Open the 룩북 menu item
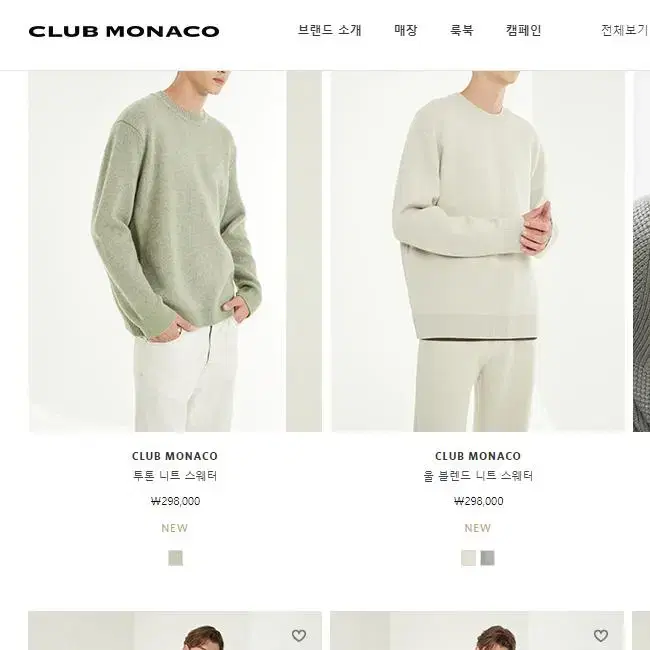650x650 pixels. point(461,30)
